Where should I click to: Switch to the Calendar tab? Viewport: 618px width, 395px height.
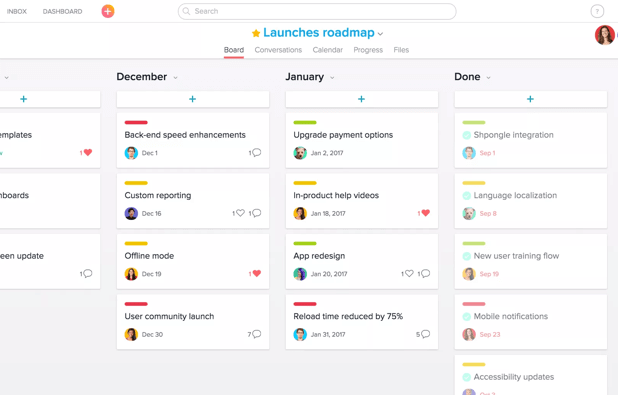coord(328,50)
